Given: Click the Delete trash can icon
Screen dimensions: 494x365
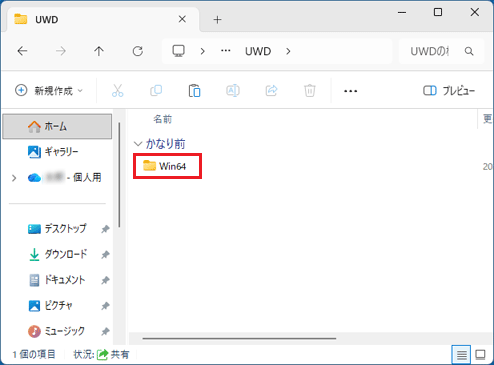Looking at the screenshot, I should (x=310, y=91).
